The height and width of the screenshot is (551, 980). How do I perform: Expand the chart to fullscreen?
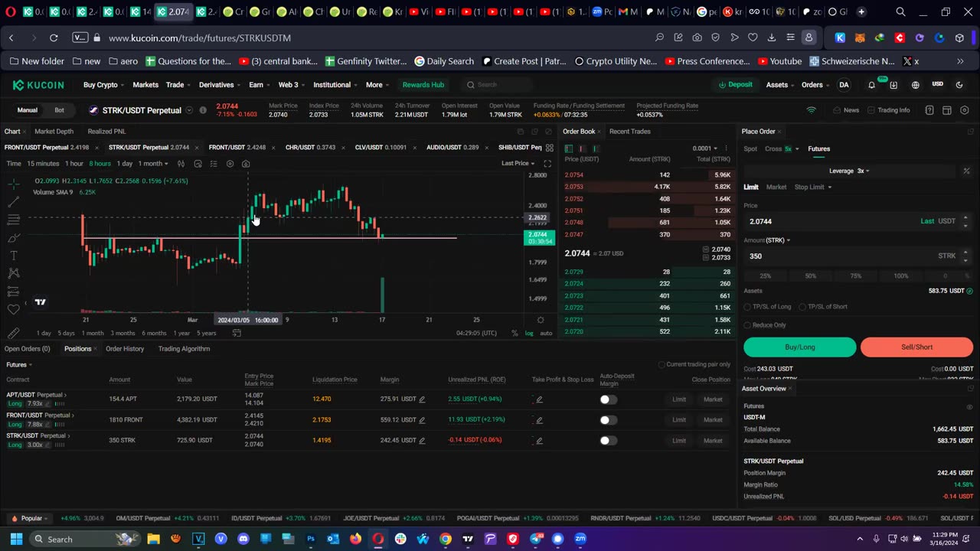click(547, 164)
